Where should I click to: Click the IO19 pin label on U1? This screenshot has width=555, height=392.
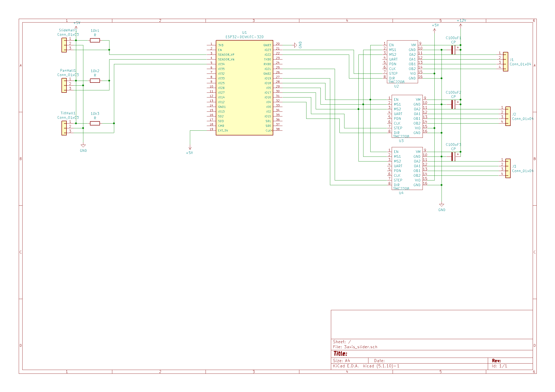tap(268, 78)
